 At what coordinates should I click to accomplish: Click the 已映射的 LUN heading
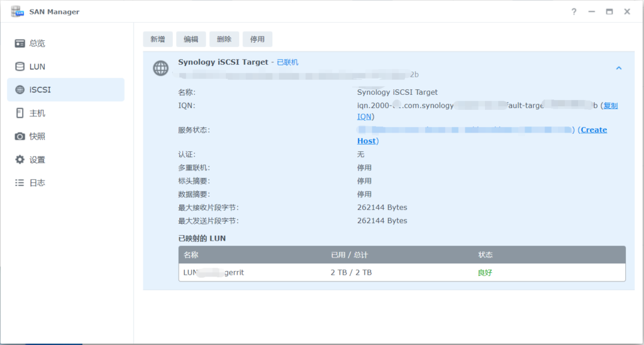202,238
